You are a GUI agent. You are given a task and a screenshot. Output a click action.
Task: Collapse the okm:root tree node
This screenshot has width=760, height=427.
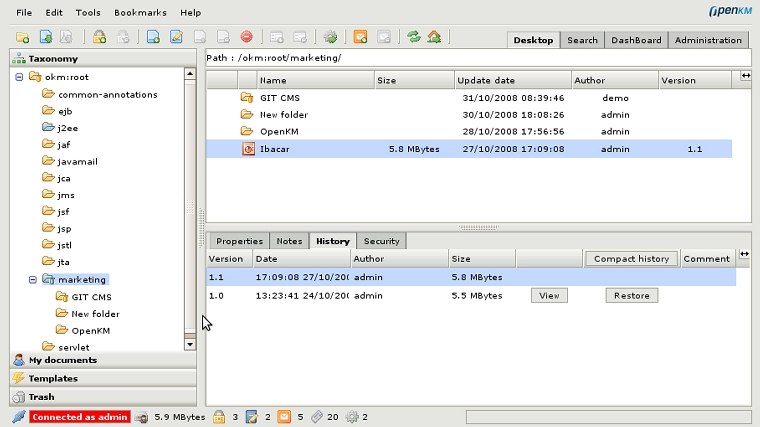pyautogui.click(x=19, y=77)
